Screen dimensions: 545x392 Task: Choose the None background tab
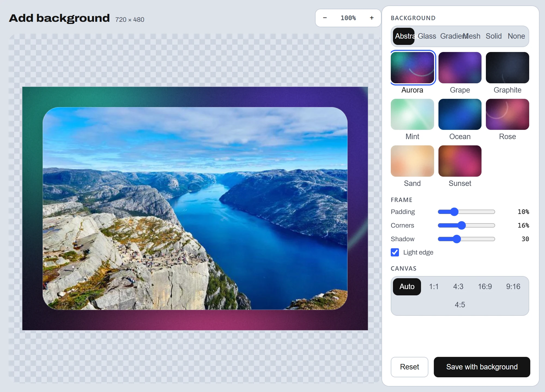(x=516, y=36)
